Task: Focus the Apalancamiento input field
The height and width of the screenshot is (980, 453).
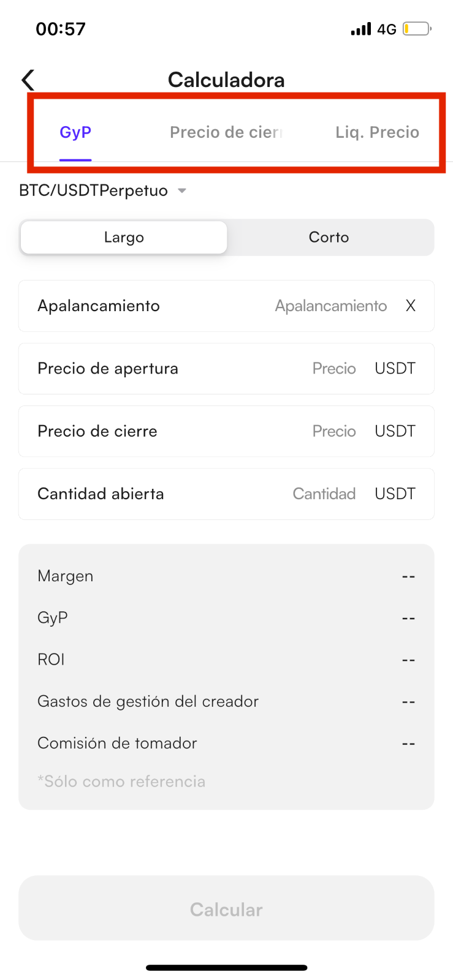Action: pos(226,306)
